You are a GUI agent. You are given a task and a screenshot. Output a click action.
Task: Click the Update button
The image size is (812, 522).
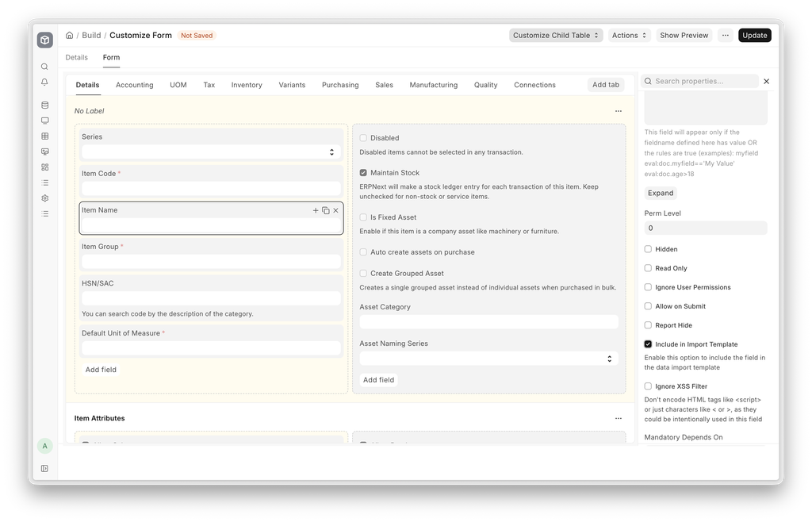click(x=754, y=36)
